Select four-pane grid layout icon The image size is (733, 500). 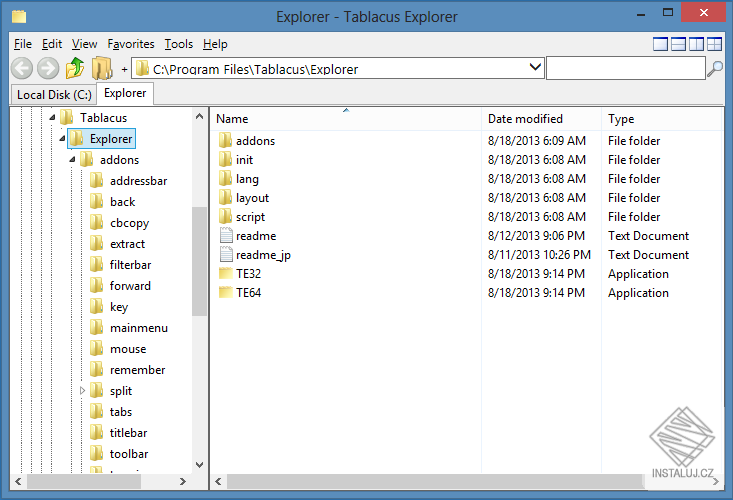pos(714,44)
